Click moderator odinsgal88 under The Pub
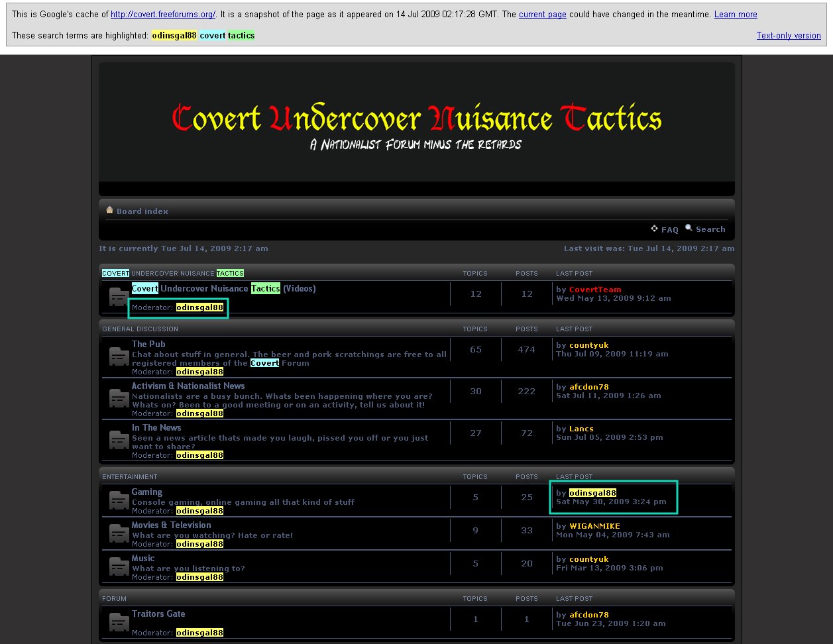Viewport: 833px width, 644px height. coord(199,372)
